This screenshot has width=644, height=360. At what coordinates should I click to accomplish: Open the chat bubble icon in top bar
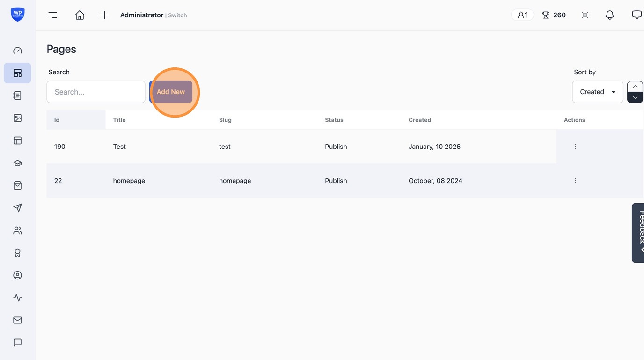tap(637, 15)
